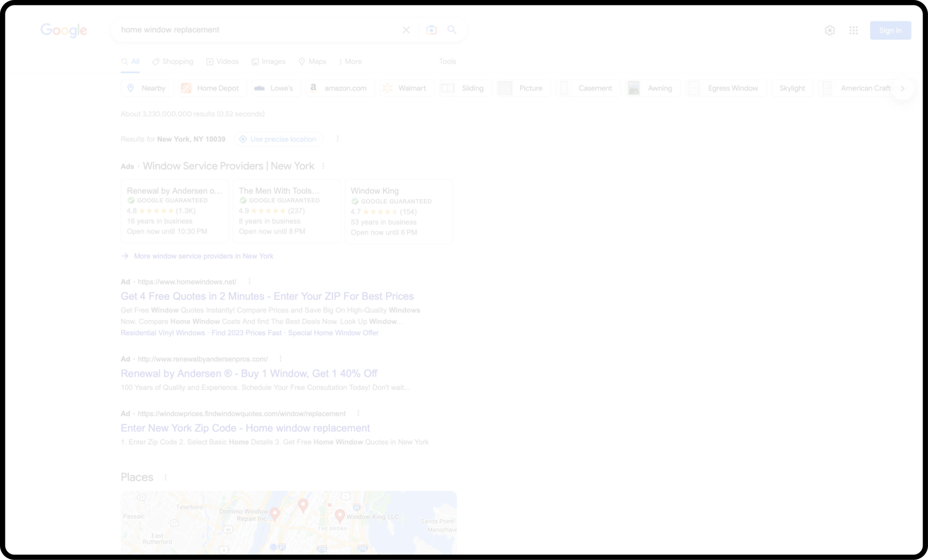The height and width of the screenshot is (560, 928).
Task: Open the Settings gear icon
Action: [830, 30]
